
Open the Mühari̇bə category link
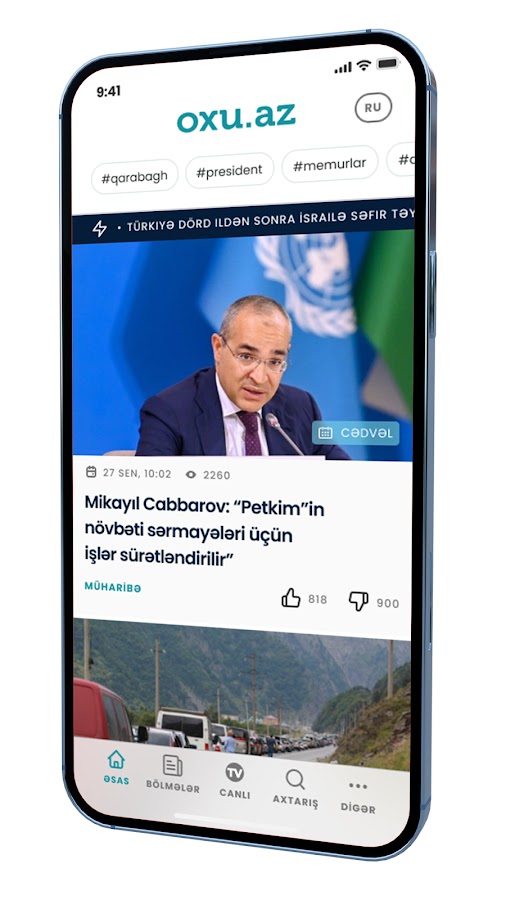113,587
